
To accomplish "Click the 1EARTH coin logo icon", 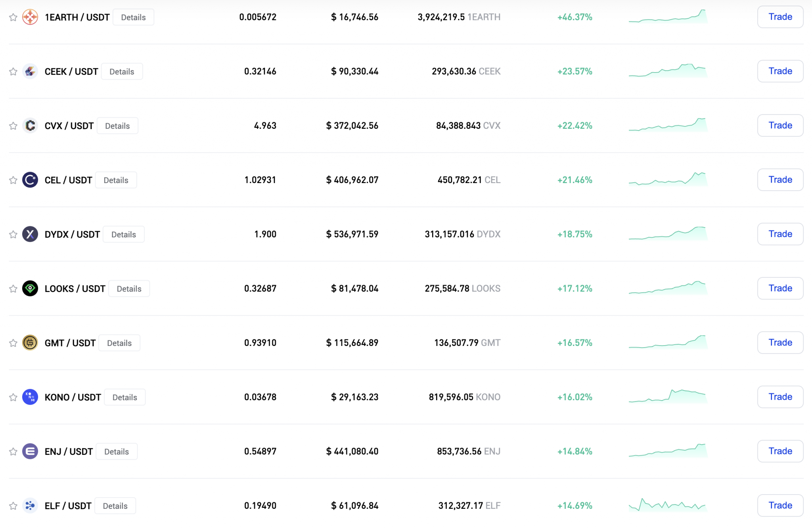I will [30, 17].
